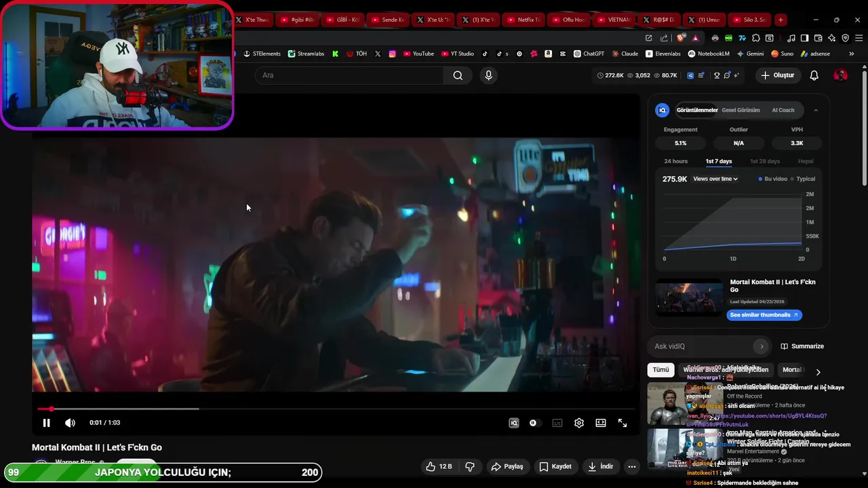Open the vidIQ icon in player controls

coord(514,423)
